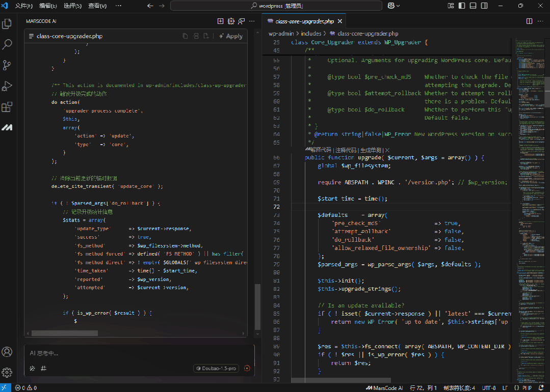The width and height of the screenshot is (550, 392).
Task: Click line number 72 in the editor gutter
Action: coord(276,207)
